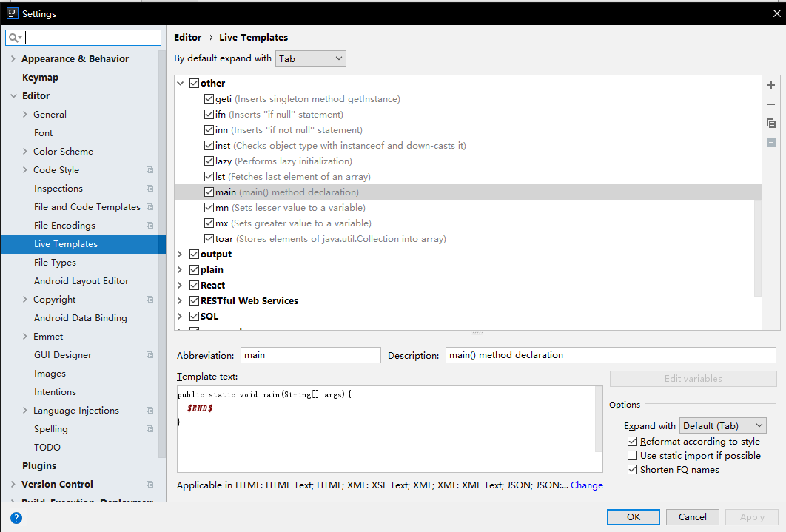Image resolution: width=786 pixels, height=532 pixels.
Task: Click the Editor breadcrumb link
Action: [187, 38]
